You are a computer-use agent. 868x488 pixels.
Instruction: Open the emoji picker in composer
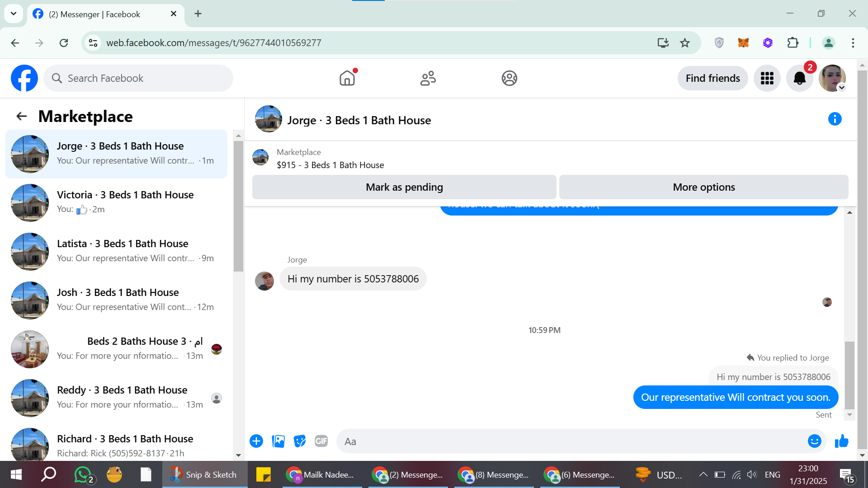click(814, 441)
